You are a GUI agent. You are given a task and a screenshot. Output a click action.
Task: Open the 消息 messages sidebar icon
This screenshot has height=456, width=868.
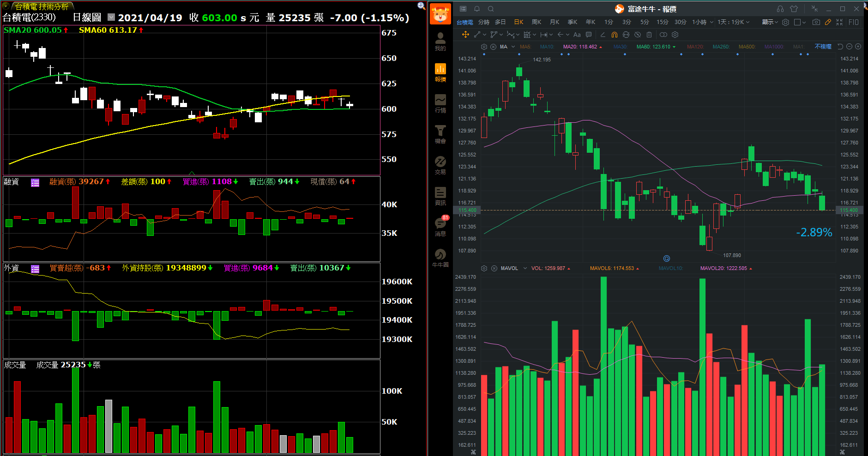440,226
